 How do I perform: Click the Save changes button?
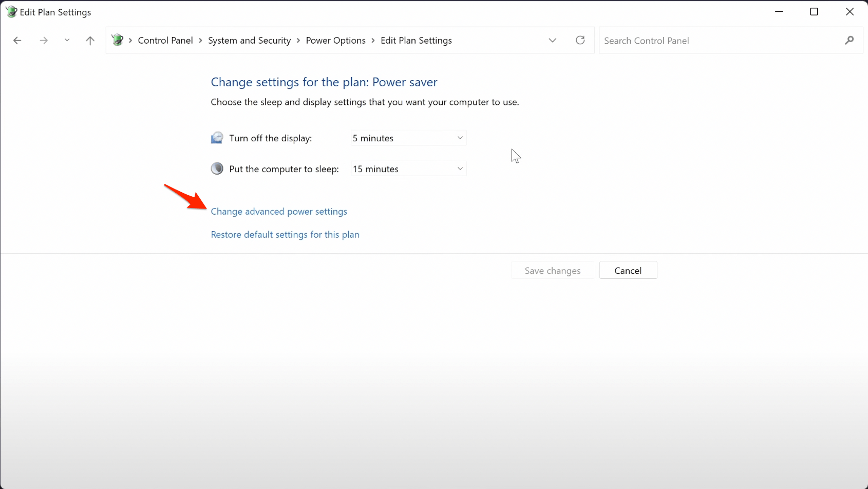point(553,271)
